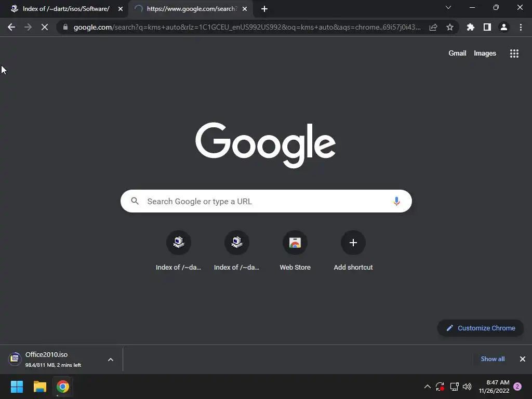The height and width of the screenshot is (399, 532).
Task: Click the forward navigation arrow
Action: click(28, 27)
